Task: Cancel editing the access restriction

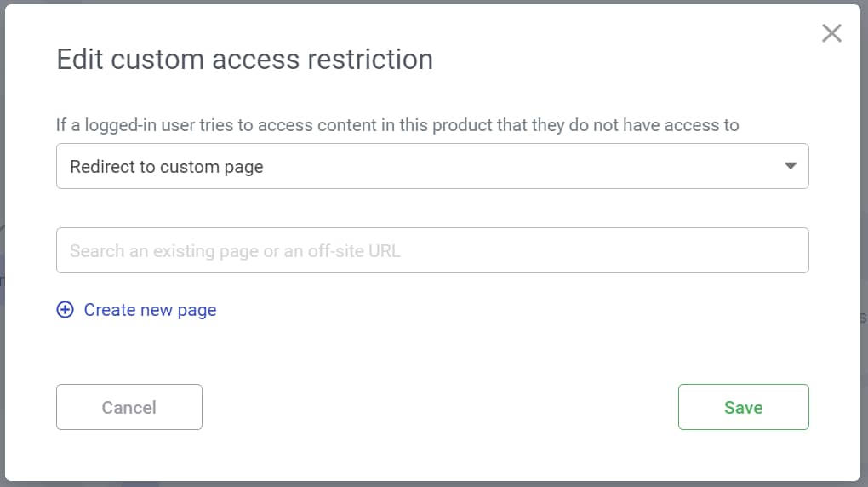Action: coord(129,407)
